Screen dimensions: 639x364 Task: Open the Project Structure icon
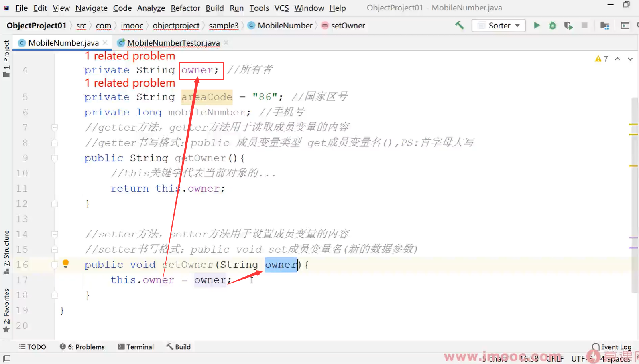click(604, 26)
